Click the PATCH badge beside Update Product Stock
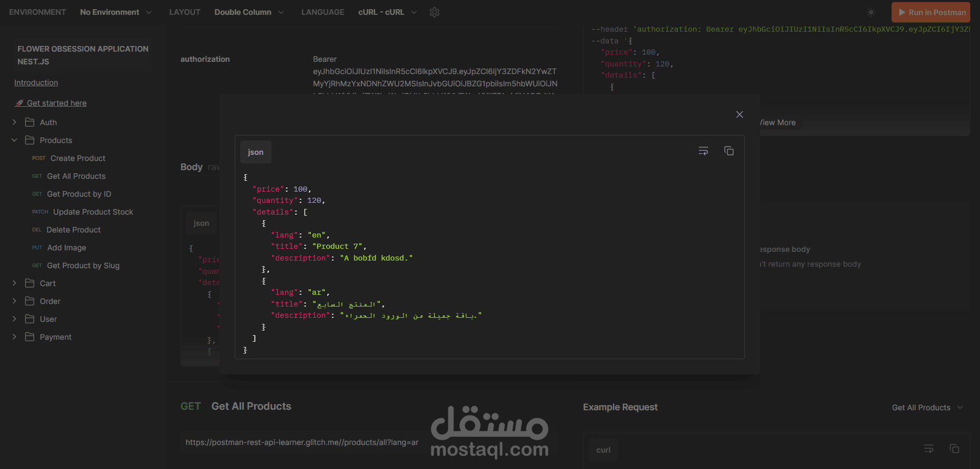980x469 pixels. tap(40, 212)
